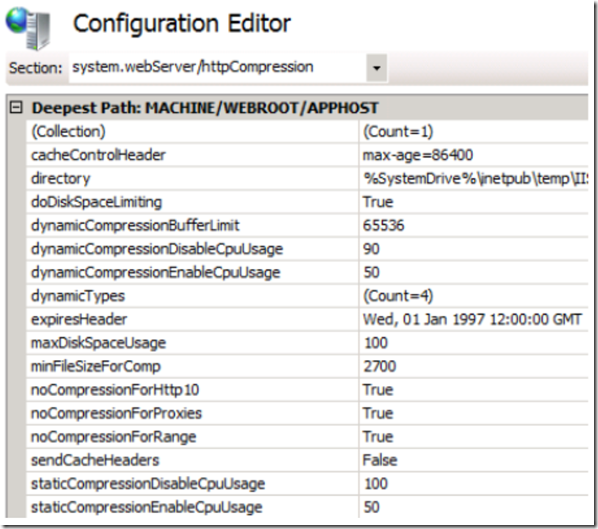This screenshot has width=598, height=529.
Task: Toggle noCompressionForProxies True value
Action: click(x=378, y=413)
